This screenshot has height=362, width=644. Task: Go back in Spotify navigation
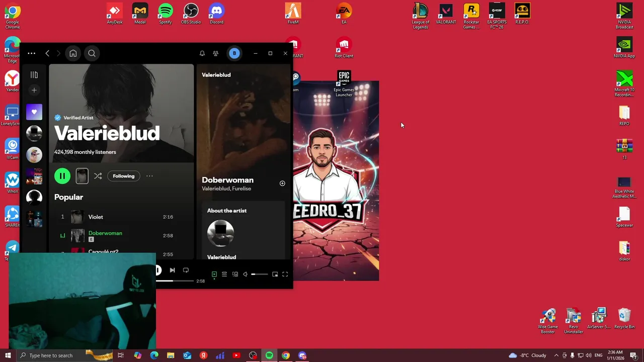[x=47, y=53]
